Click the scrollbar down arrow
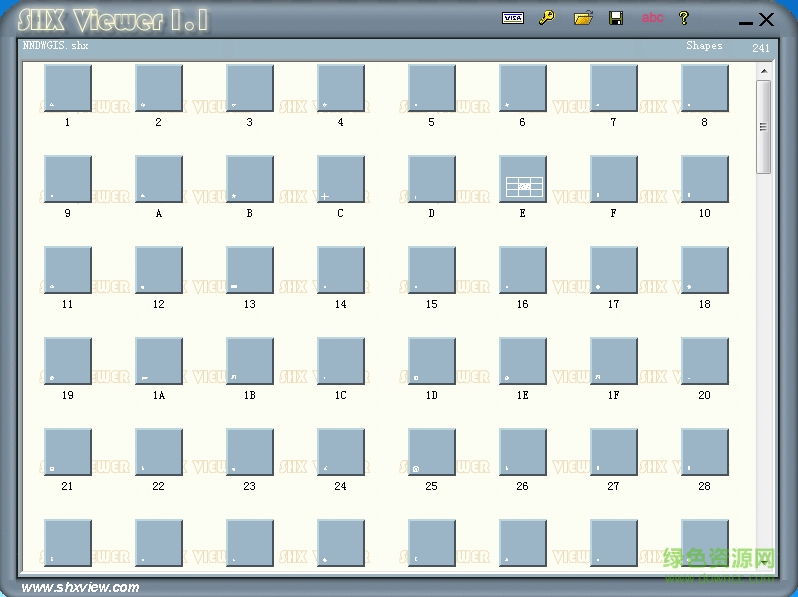 (x=764, y=562)
